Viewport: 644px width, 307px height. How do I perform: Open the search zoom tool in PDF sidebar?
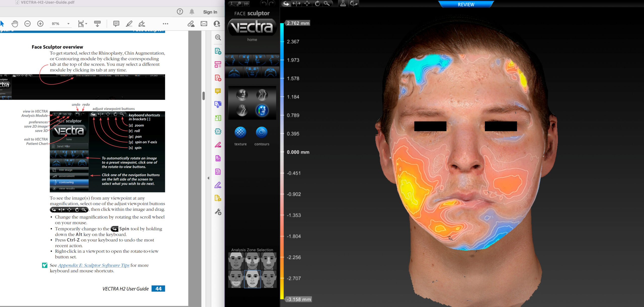[x=218, y=37]
